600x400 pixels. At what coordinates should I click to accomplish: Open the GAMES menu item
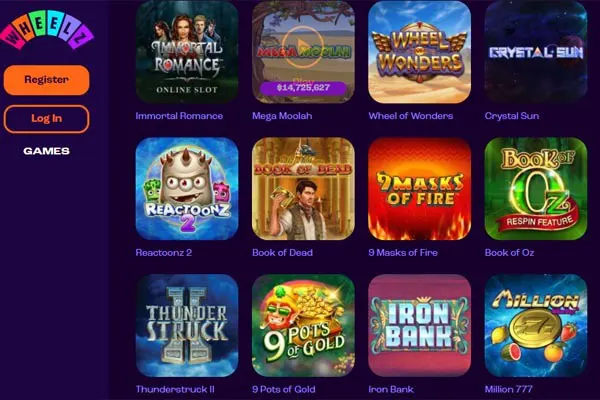(x=46, y=151)
